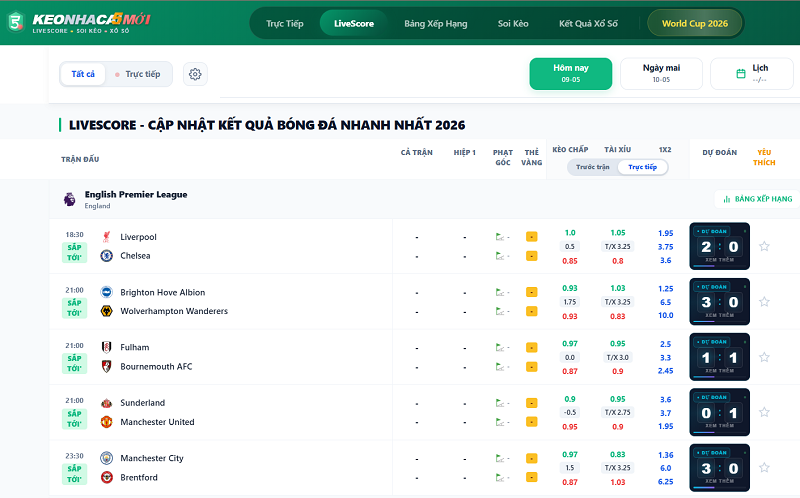
Task: Open Premier League Bảng Xếp Hạng standings
Action: [757, 199]
